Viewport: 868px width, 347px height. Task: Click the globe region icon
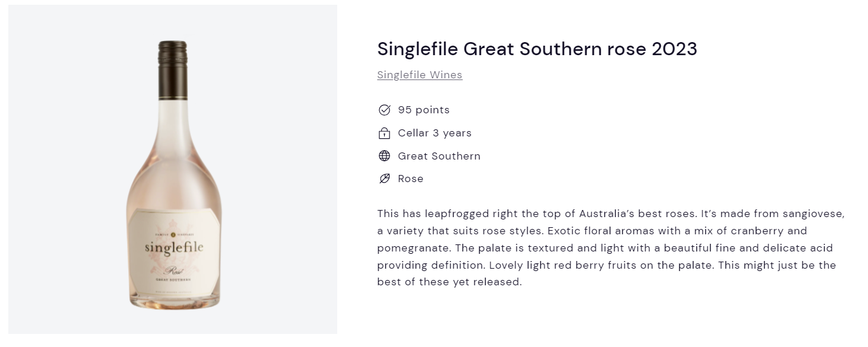384,156
